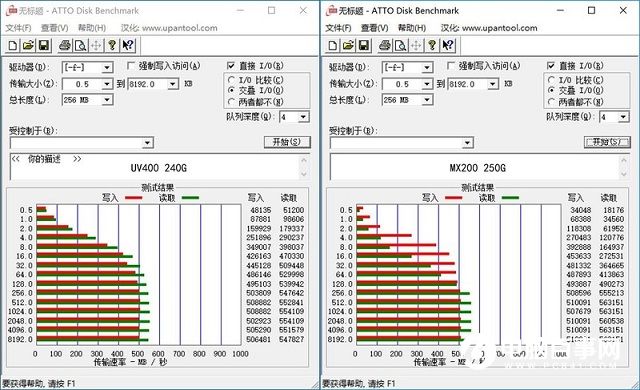Click description scrollbar in left window
Viewport: 640px width, 390px height.
coord(304,167)
